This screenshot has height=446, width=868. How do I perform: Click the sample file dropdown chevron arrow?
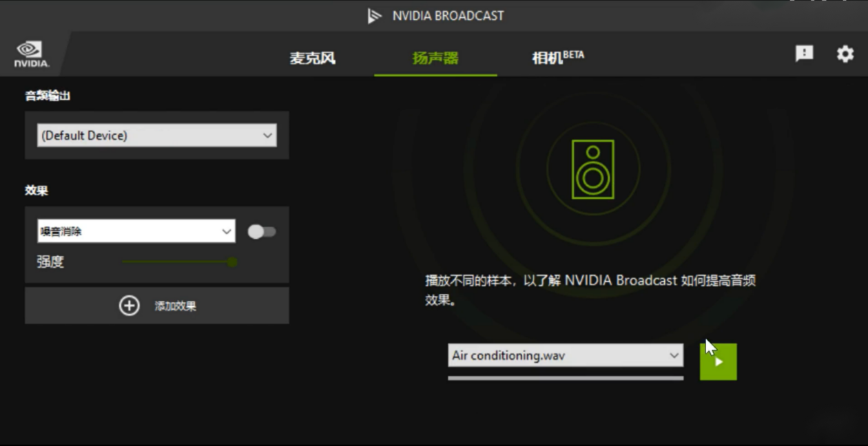[x=674, y=355]
